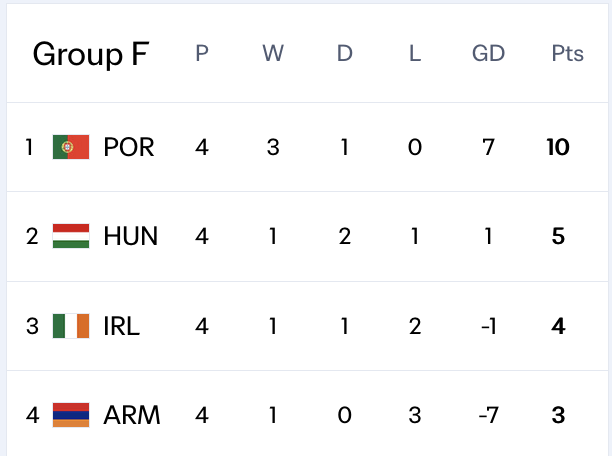Image resolution: width=612 pixels, height=456 pixels.
Task: Click the L column header
Action: click(x=415, y=54)
